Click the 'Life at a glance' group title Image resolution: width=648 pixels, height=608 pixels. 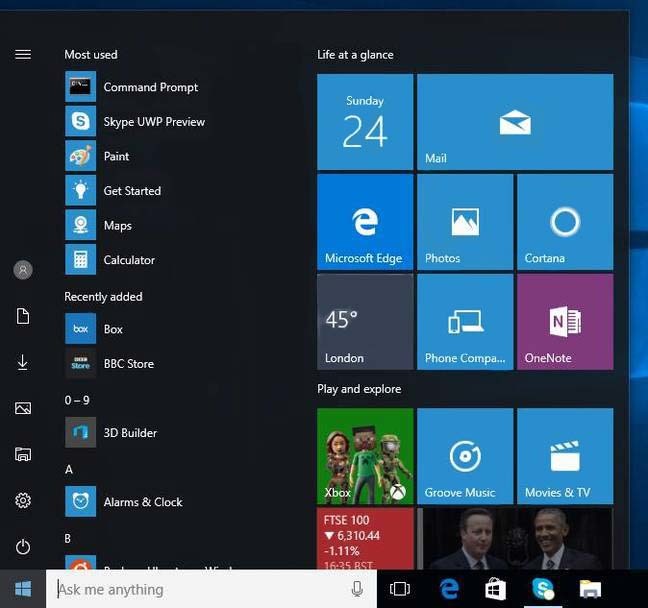pos(355,55)
